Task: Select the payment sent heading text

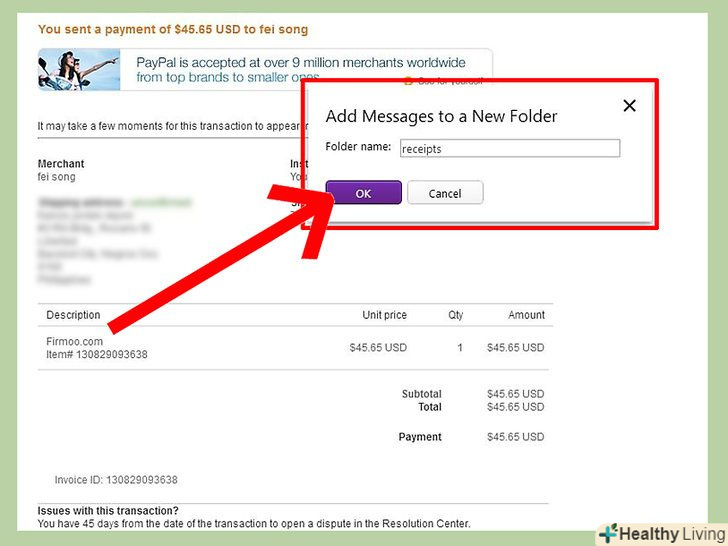Action: (x=173, y=29)
